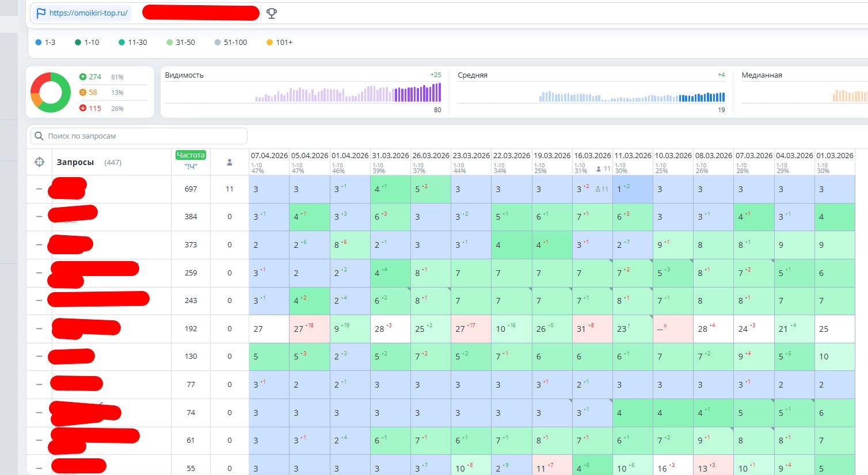This screenshot has width=868, height=475.
Task: Click the red, green and orange donut chart
Action: pyautogui.click(x=51, y=92)
